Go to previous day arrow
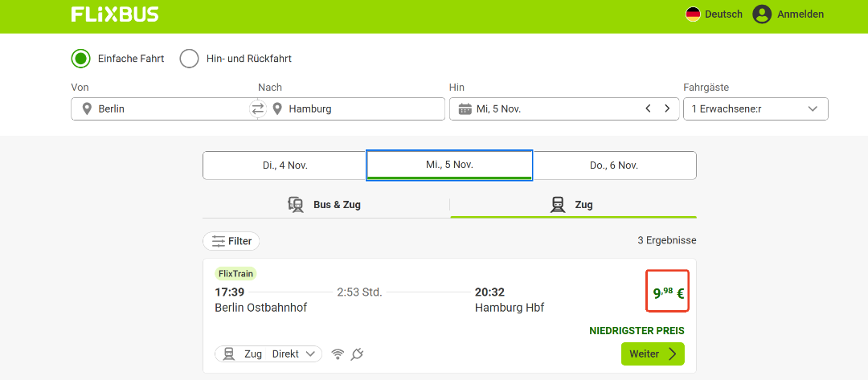 pos(648,108)
